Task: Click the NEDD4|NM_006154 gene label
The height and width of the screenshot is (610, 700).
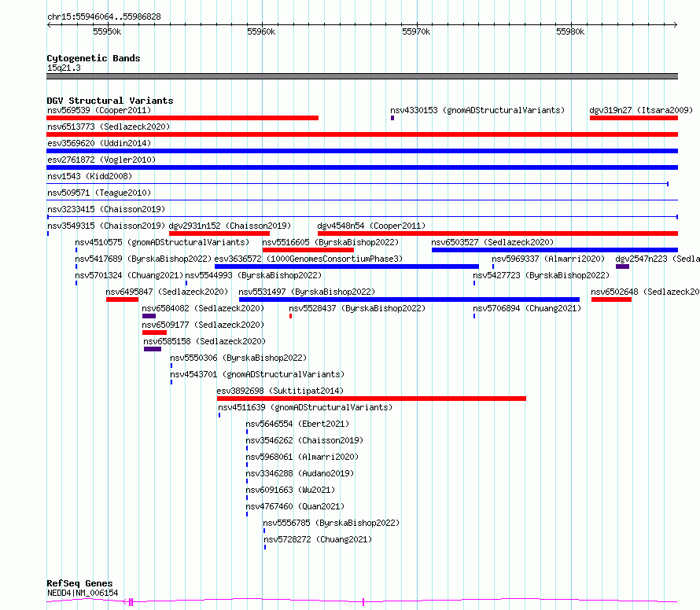Action: coord(83,593)
